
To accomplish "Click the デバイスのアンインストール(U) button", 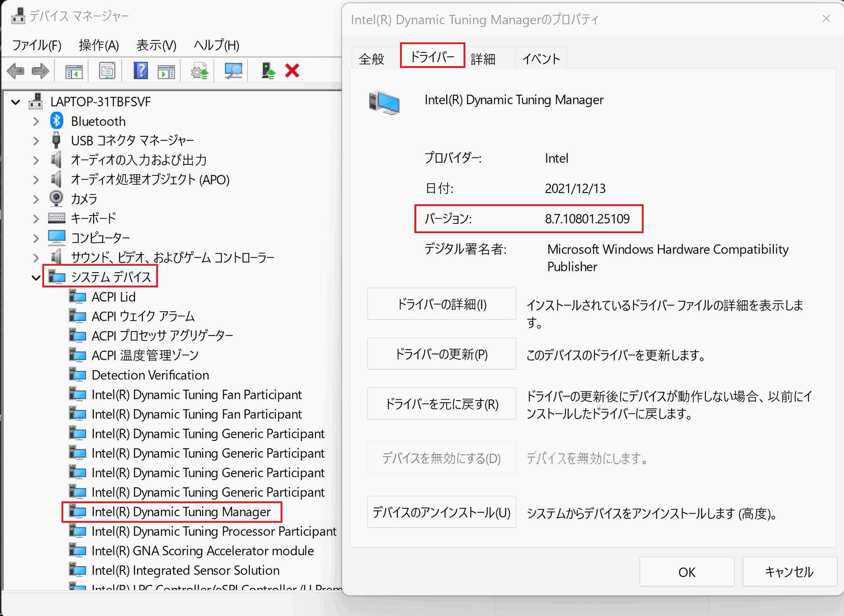I will click(441, 512).
